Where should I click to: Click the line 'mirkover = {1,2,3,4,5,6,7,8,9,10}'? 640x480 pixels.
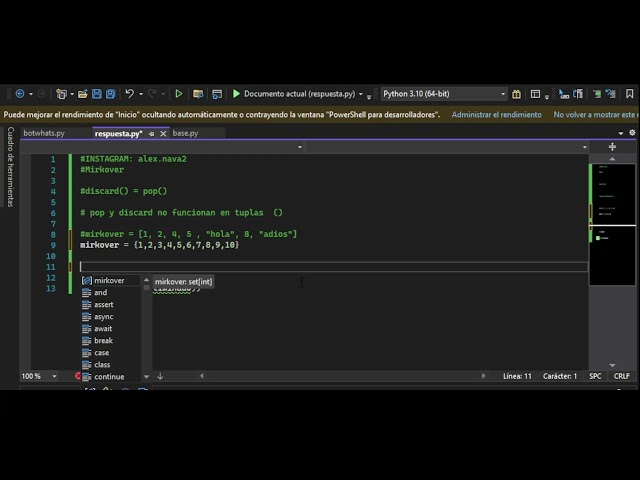coord(160,245)
